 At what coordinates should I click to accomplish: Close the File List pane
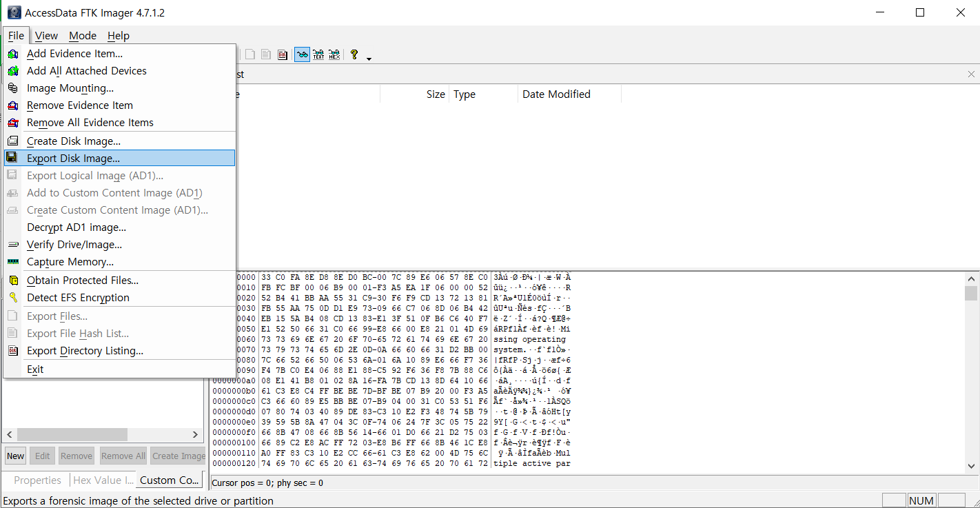pos(971,74)
